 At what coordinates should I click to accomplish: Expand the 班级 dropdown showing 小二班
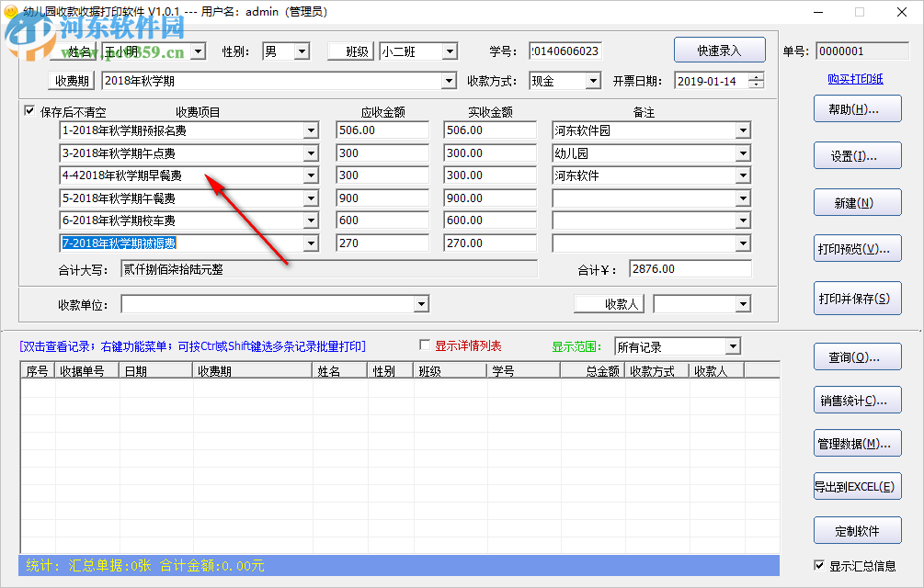[x=451, y=51]
